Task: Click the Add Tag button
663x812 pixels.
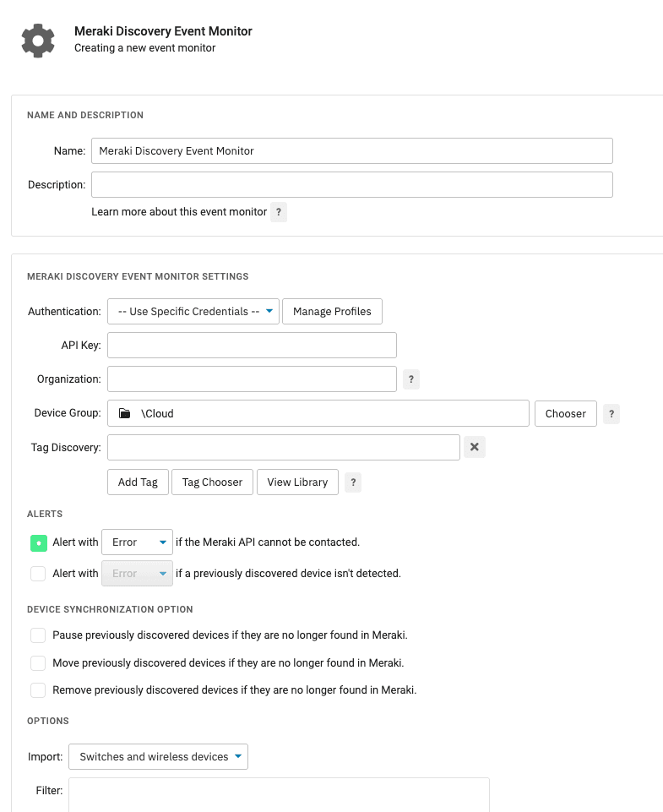Action: 137,482
